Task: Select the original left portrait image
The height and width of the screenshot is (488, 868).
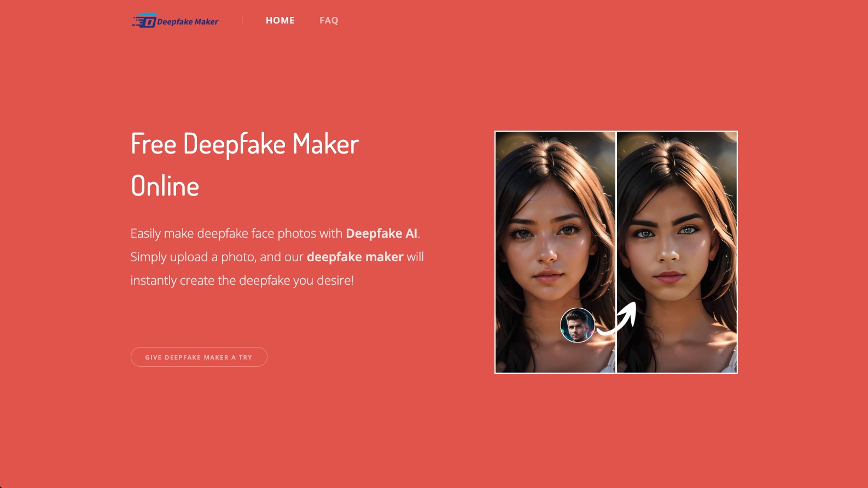Action: 555,252
